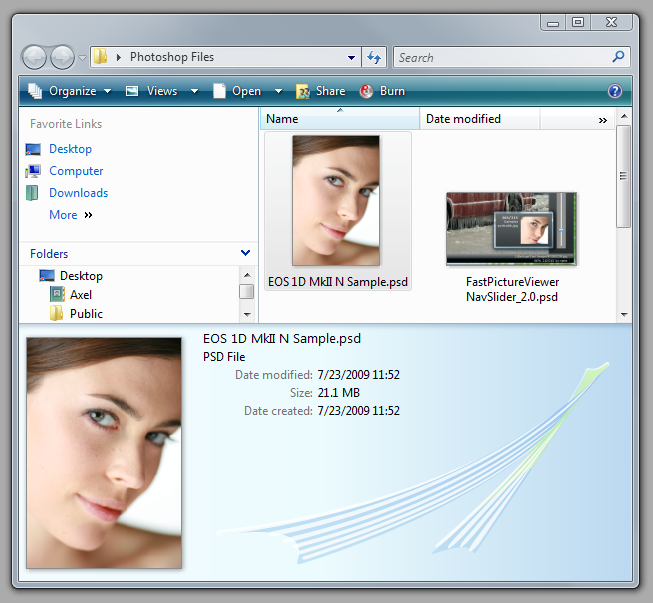The height and width of the screenshot is (603, 653).
Task: Open the recent pages dropdown arrow
Action: click(82, 57)
